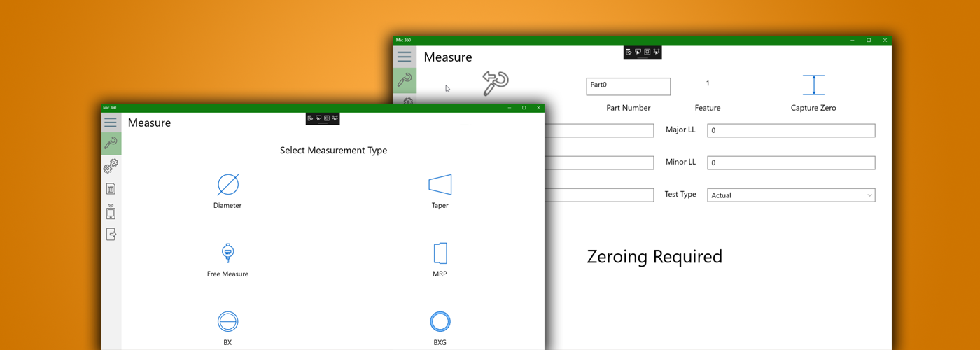Open the calculator icon in sidebar

click(x=111, y=189)
